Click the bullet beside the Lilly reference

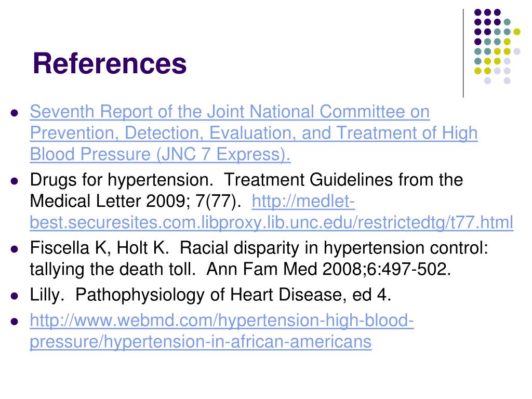tap(15, 296)
